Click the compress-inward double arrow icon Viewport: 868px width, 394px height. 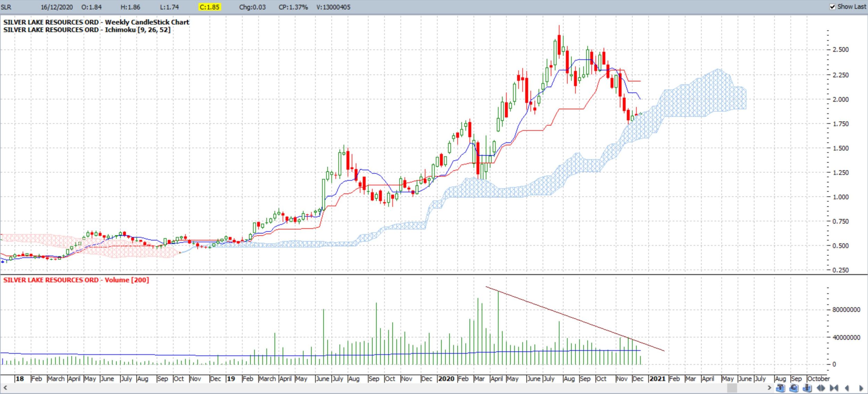click(834, 388)
